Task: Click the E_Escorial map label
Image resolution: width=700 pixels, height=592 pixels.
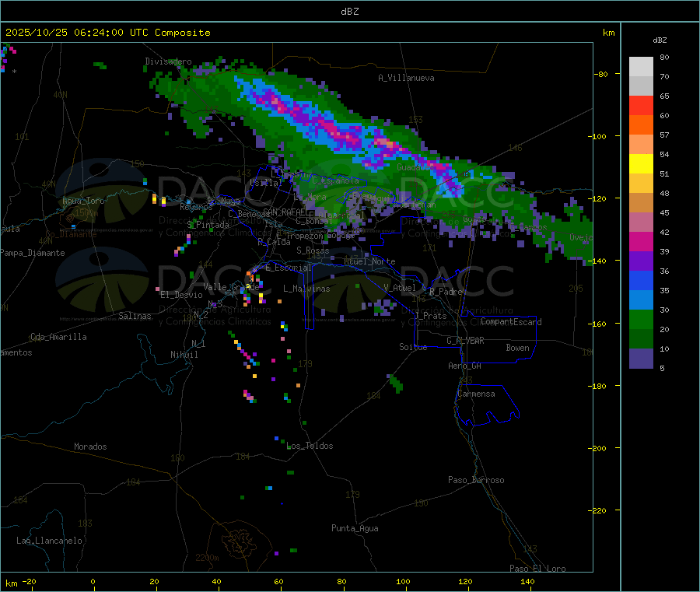Action: [289, 268]
